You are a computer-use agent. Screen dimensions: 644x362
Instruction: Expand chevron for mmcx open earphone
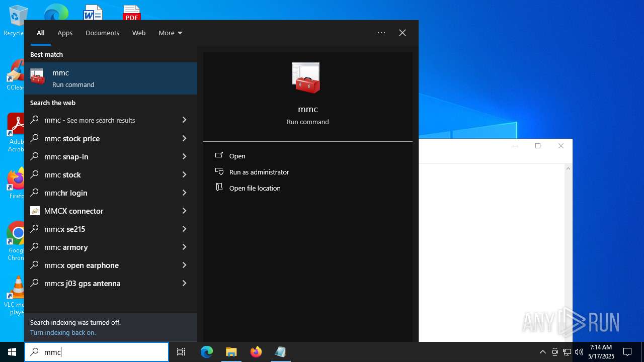coord(184,265)
